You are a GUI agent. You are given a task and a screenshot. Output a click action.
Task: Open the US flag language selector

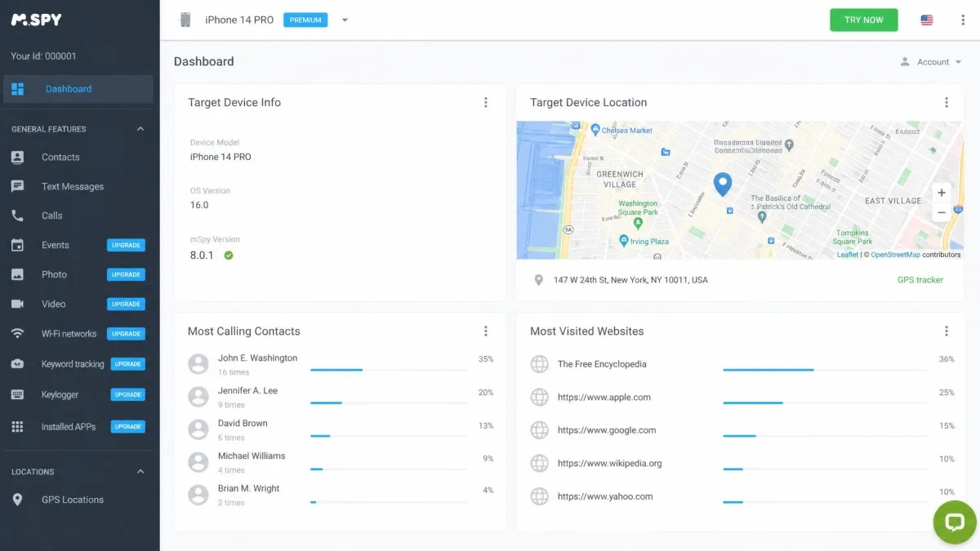click(x=927, y=20)
